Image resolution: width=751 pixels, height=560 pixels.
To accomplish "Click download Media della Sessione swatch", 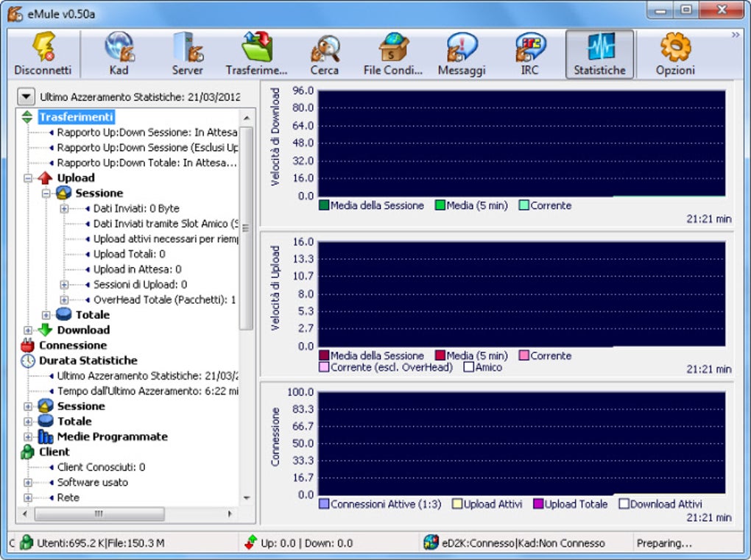I will click(324, 205).
